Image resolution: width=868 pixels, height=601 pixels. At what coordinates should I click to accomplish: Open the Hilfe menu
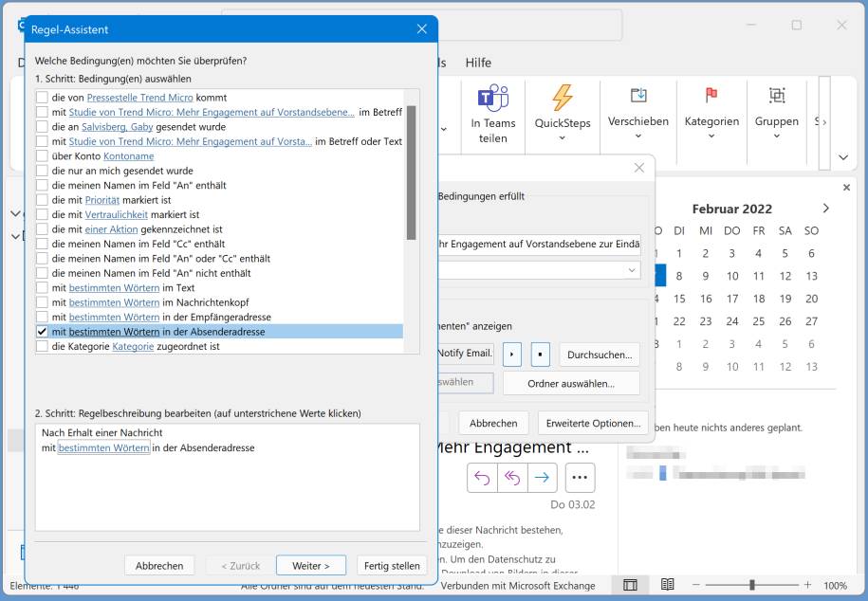(x=479, y=63)
